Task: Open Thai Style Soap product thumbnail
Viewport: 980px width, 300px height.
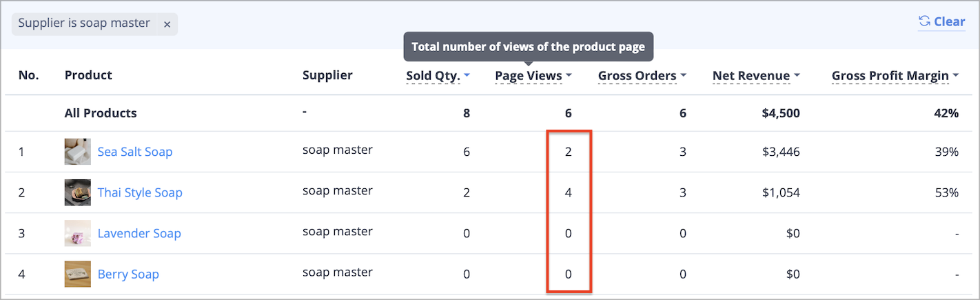Action: 77,192
